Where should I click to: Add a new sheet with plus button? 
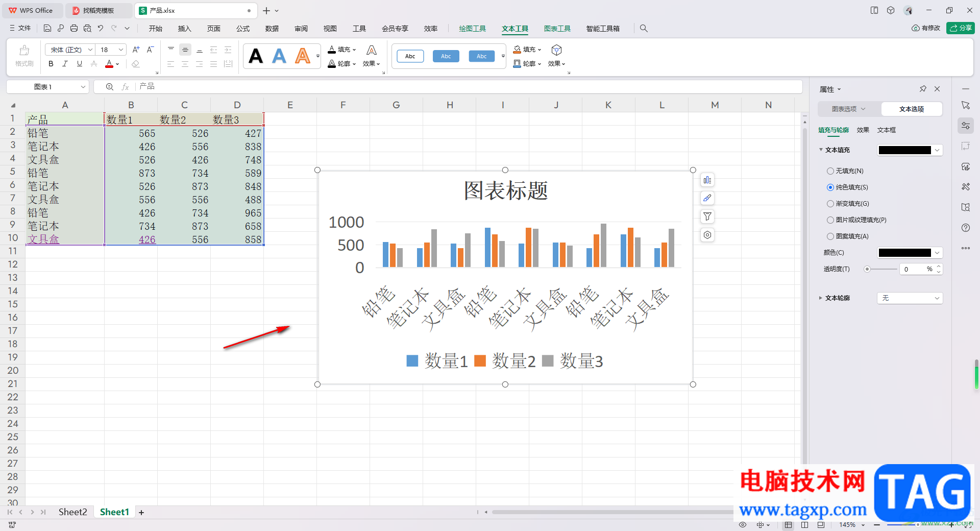[x=141, y=513]
